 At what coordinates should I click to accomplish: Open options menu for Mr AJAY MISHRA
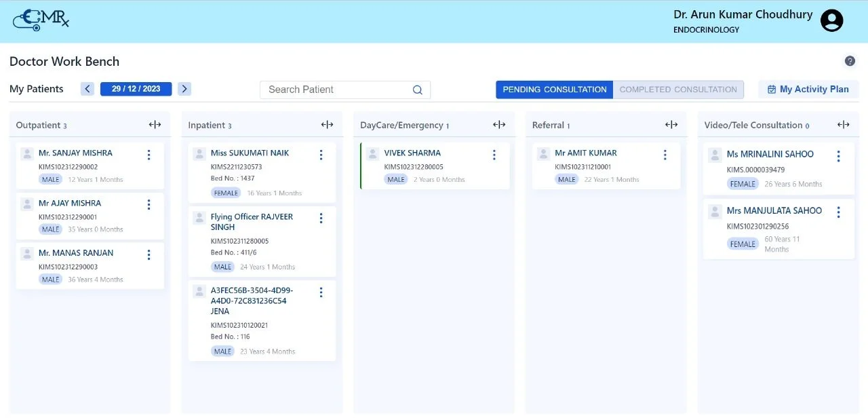149,204
